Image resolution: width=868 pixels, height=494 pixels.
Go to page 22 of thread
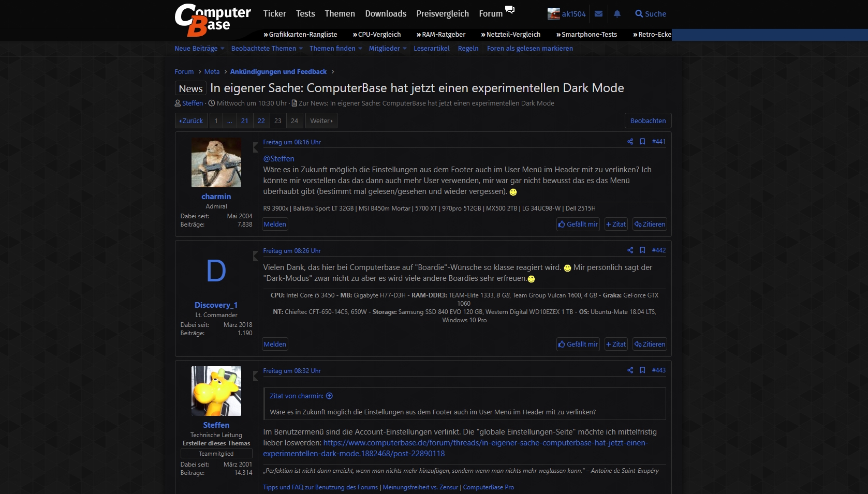[x=261, y=121]
